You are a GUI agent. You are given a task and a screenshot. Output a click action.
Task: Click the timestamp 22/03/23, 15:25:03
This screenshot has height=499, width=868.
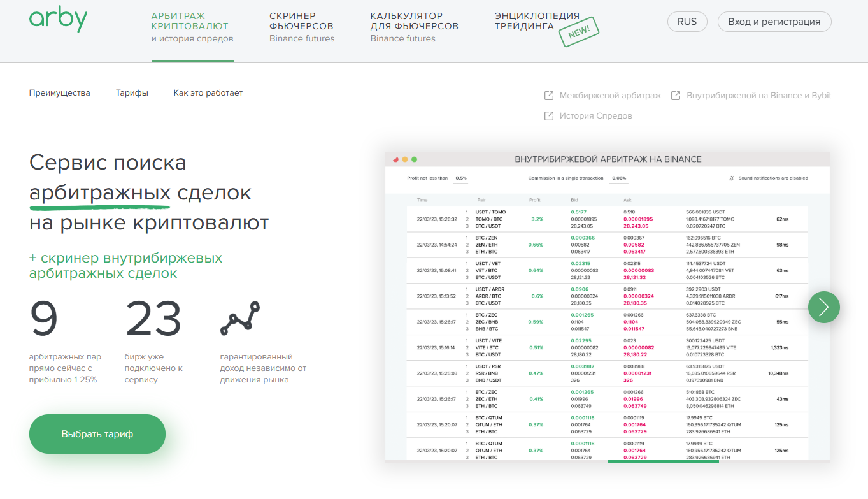(437, 373)
